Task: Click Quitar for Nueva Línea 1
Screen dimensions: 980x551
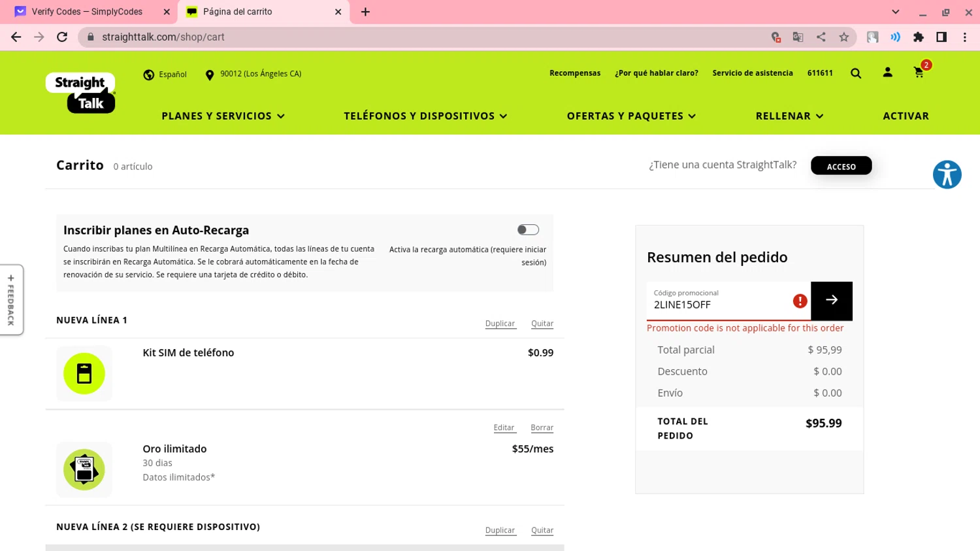Action: click(x=542, y=324)
